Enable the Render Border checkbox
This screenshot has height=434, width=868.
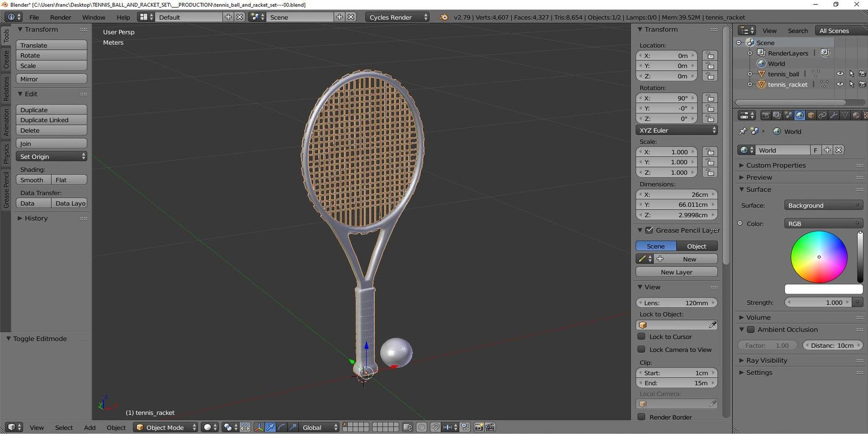(x=641, y=416)
